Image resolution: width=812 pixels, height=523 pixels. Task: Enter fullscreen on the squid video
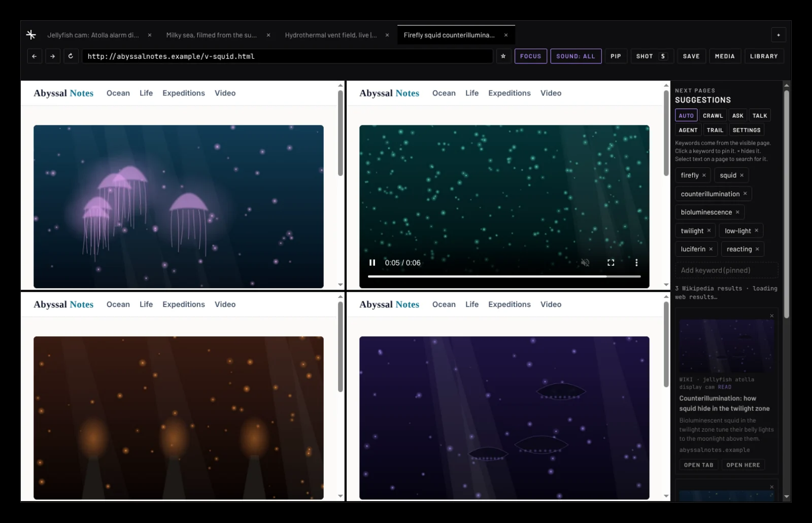coord(611,263)
